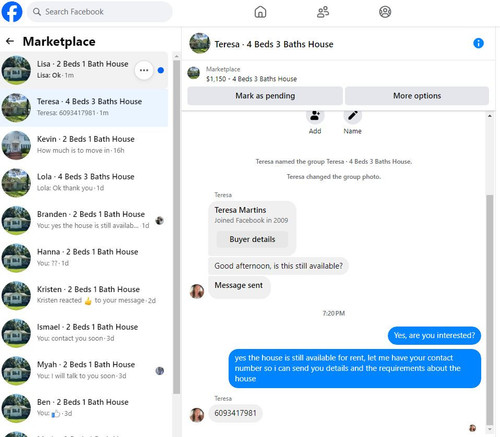Click Teresa's avatar beside phone number message

pos(197,415)
